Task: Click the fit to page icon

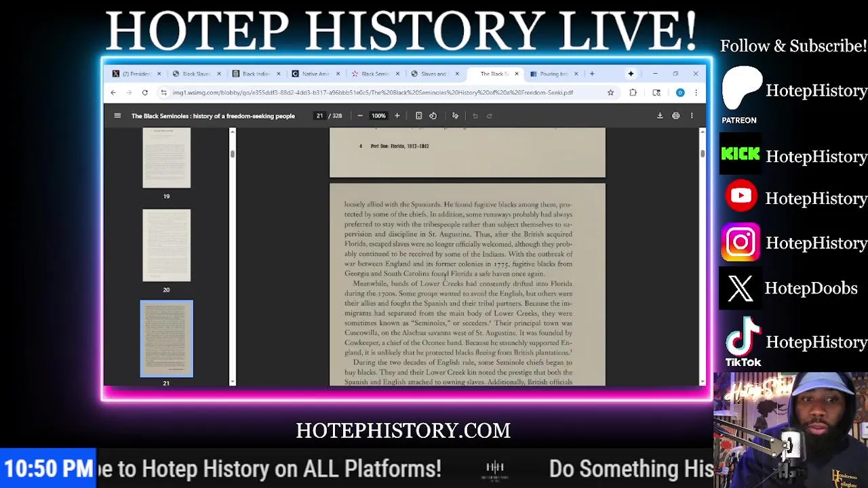Action: coord(418,116)
